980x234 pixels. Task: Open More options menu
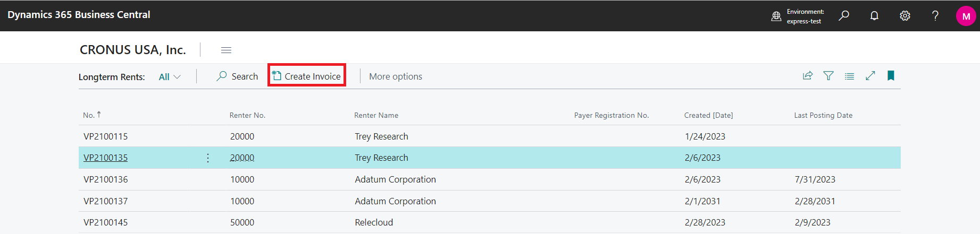click(396, 76)
